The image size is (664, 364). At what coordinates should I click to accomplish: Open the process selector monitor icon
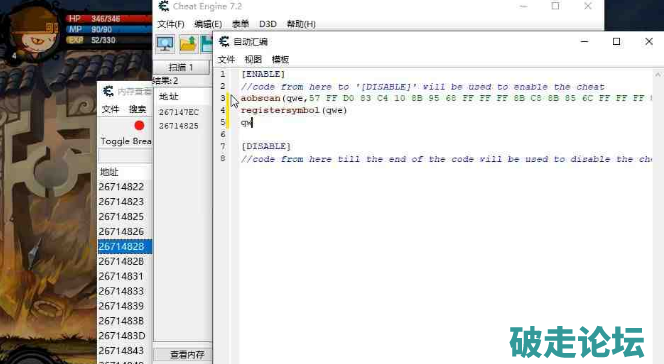click(165, 44)
